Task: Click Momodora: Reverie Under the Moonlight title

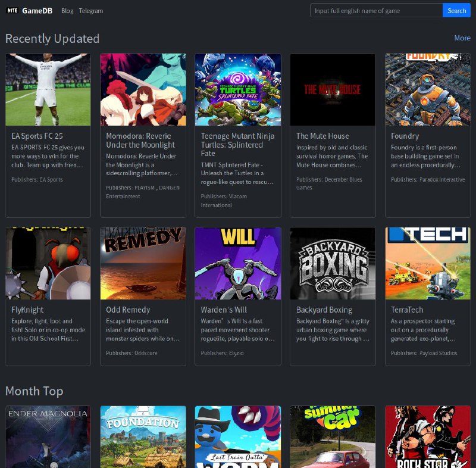Action: click(140, 141)
